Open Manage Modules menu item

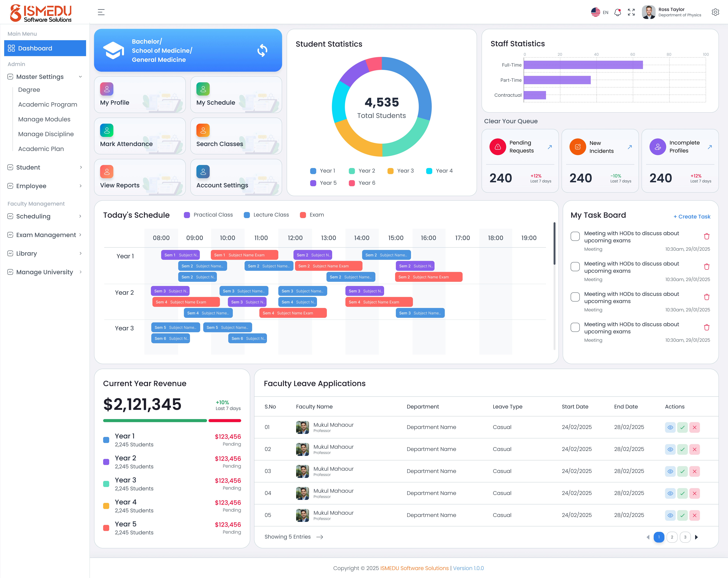[44, 119]
